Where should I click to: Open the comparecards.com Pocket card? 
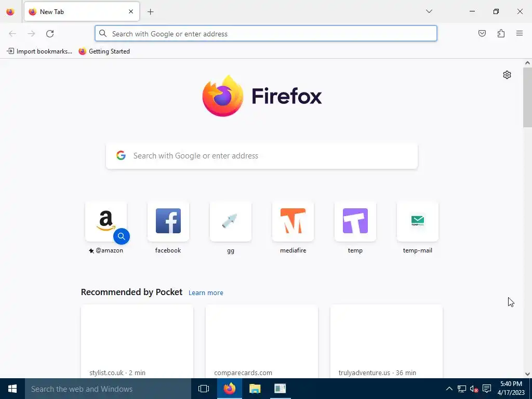[262, 341]
